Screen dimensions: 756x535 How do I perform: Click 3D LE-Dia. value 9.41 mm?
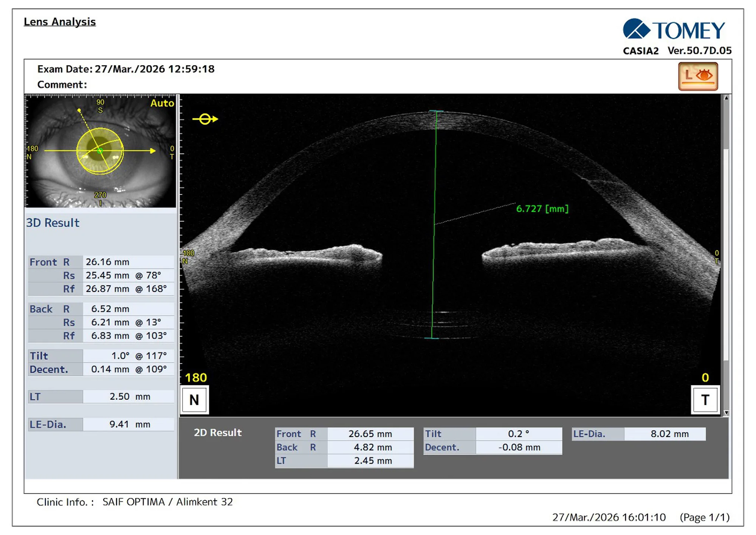point(129,424)
